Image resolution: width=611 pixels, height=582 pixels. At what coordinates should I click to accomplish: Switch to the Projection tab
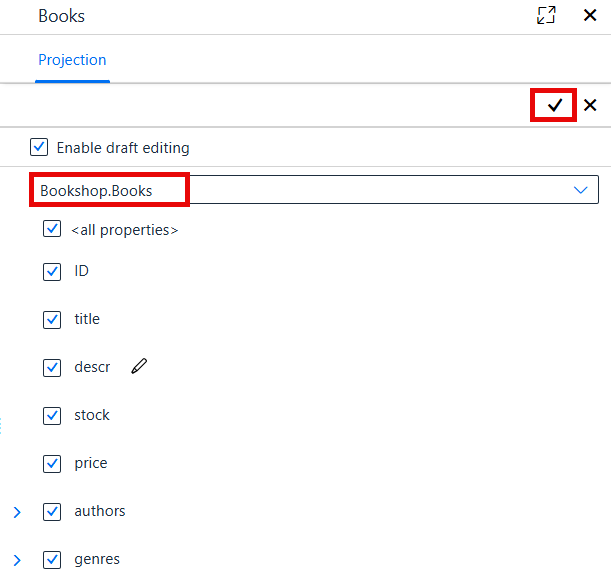point(72,60)
